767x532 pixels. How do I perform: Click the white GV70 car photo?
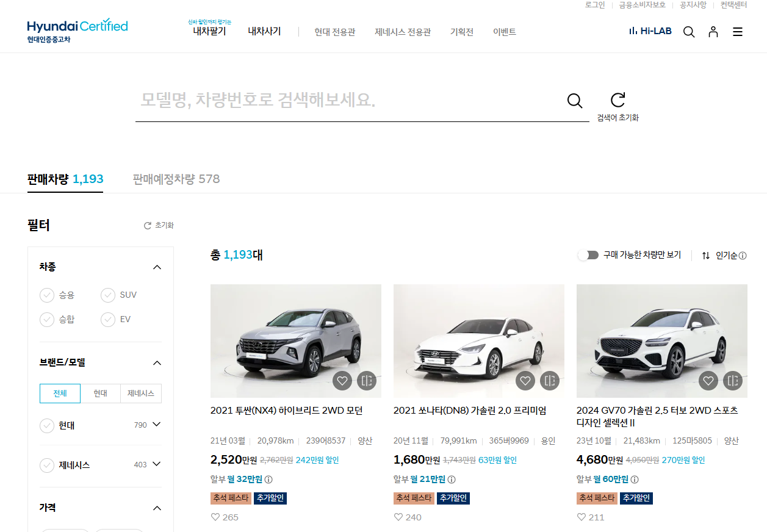click(662, 341)
